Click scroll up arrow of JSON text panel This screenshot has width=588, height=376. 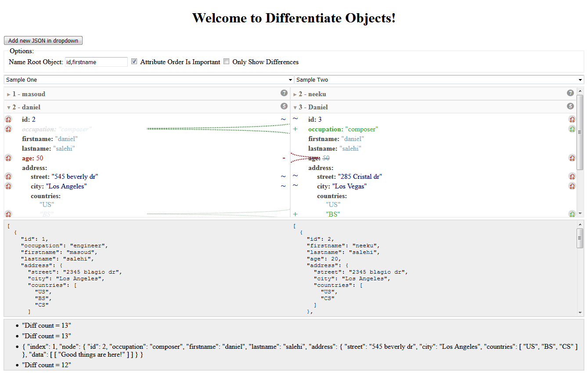580,224
